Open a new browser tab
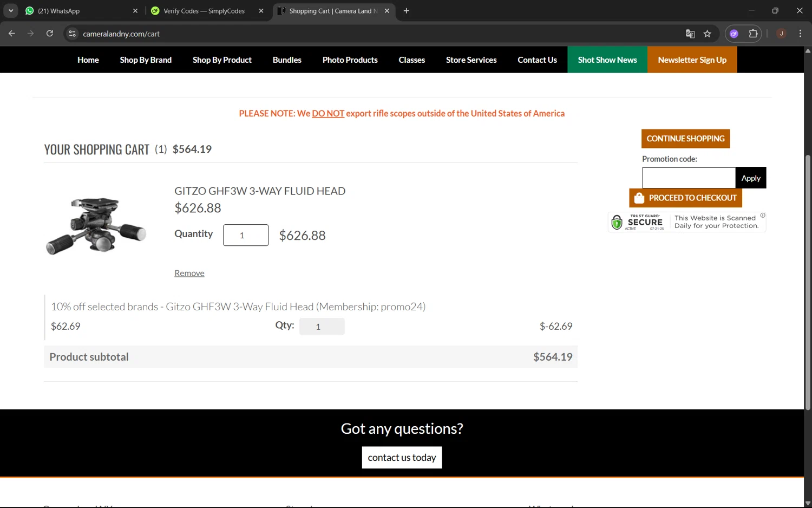This screenshot has height=508, width=812. click(x=407, y=11)
